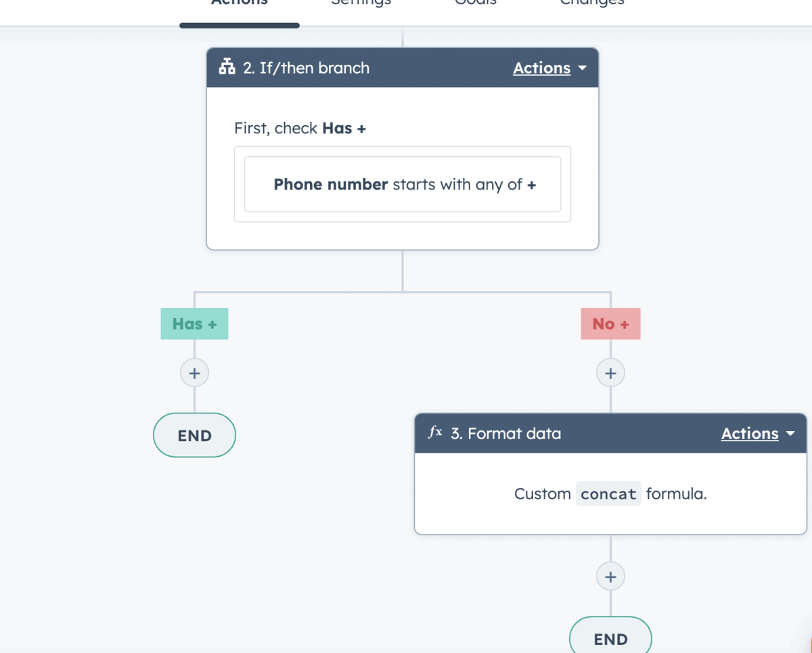
Task: Click the If/then branch hierarchy icon
Action: click(x=227, y=68)
